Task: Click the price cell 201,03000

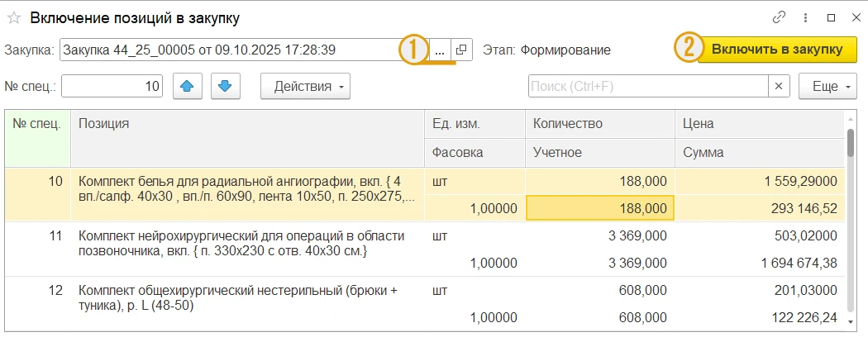Action: 761,291
